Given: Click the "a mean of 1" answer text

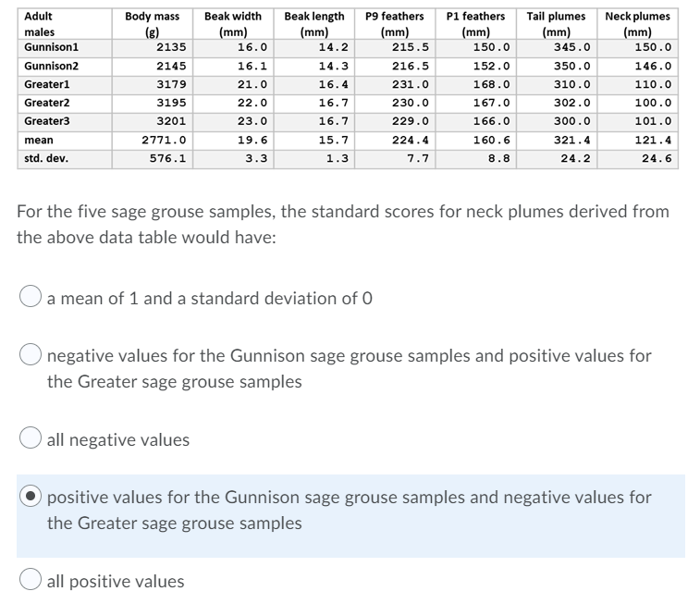Looking at the screenshot, I should tap(209, 298).
